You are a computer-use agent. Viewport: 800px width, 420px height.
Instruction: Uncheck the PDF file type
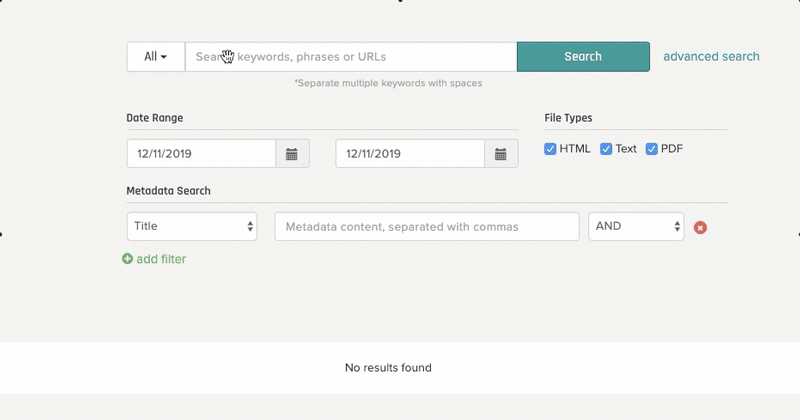point(652,149)
